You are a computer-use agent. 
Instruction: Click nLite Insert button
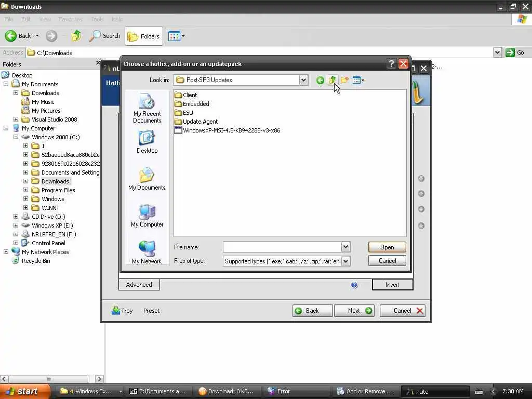[392, 285]
